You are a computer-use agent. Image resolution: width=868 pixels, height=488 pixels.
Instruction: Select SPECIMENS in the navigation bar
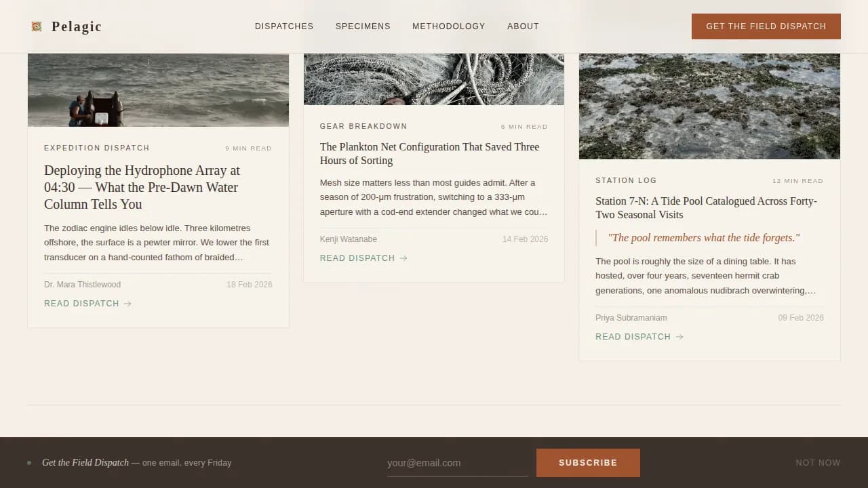click(x=363, y=26)
